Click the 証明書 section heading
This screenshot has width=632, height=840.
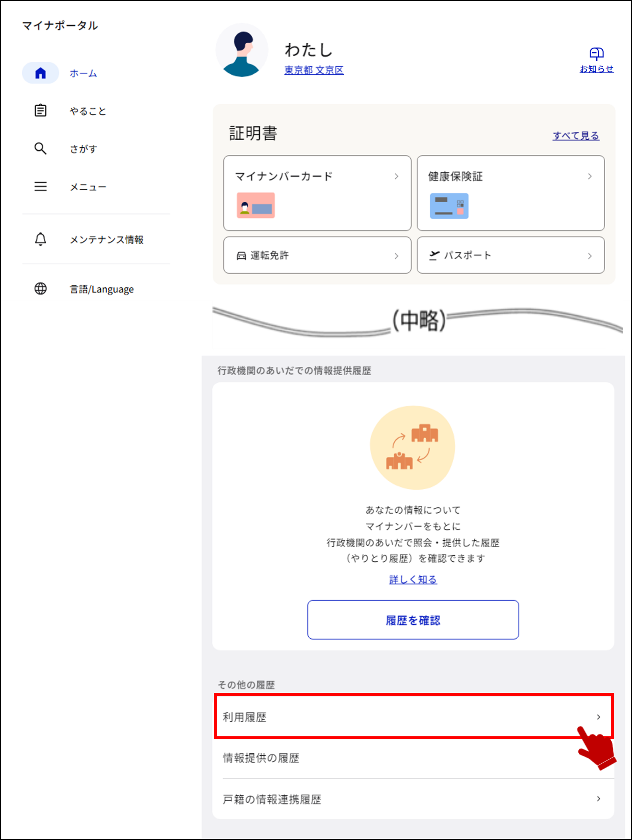click(253, 133)
